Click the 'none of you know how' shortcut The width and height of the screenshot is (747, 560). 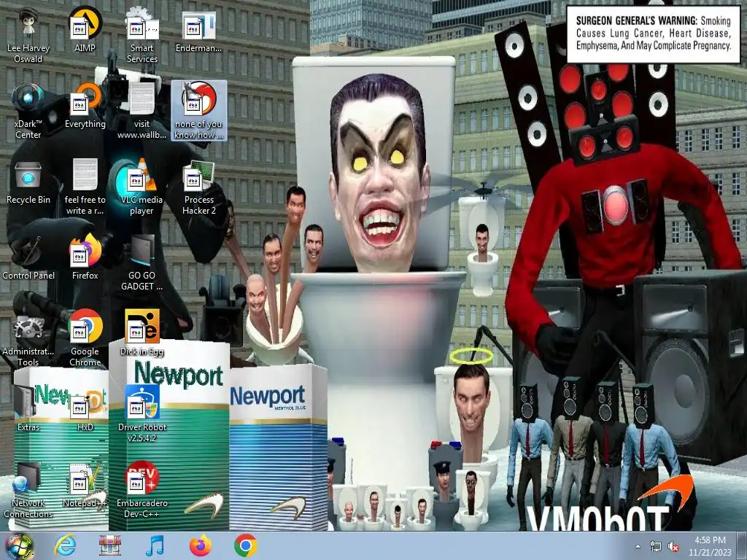tap(198, 111)
